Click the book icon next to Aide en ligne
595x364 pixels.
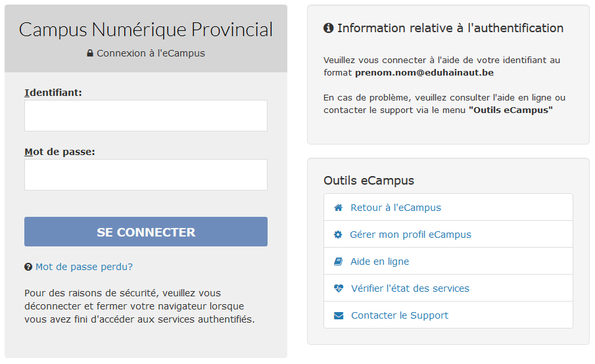click(338, 262)
